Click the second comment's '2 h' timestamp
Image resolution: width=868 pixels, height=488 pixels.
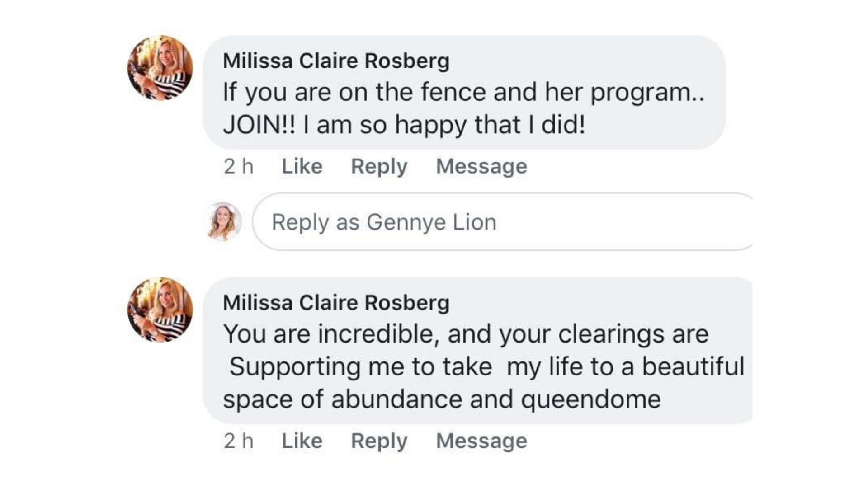[x=238, y=441]
